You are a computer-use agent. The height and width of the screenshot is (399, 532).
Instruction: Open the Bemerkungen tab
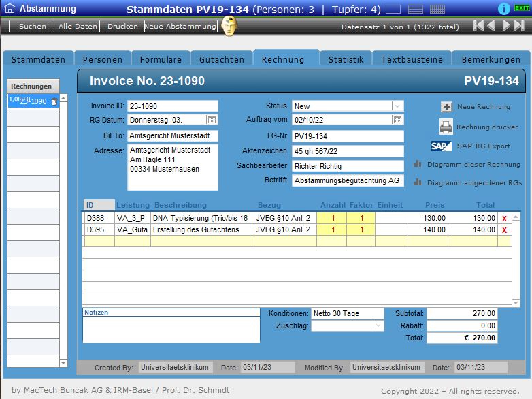click(x=491, y=59)
